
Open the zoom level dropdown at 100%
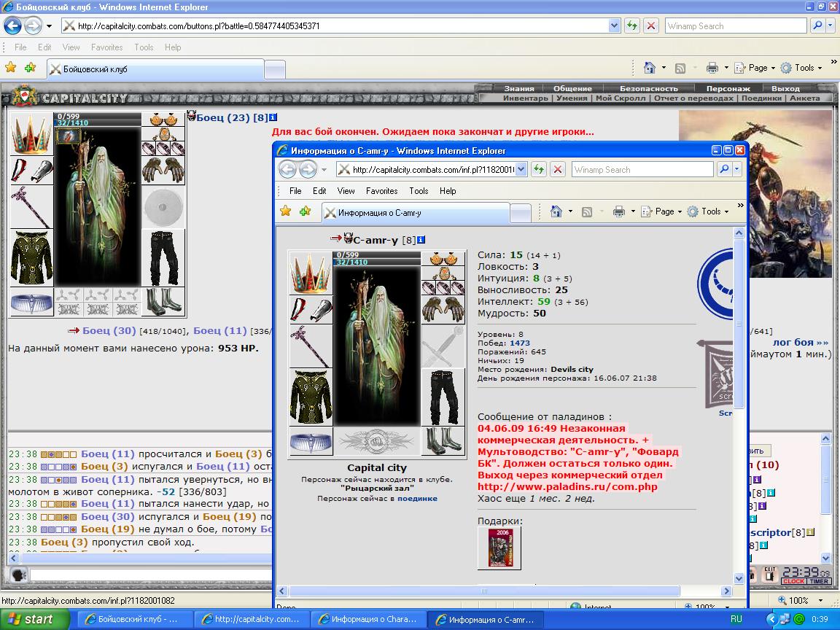point(820,601)
